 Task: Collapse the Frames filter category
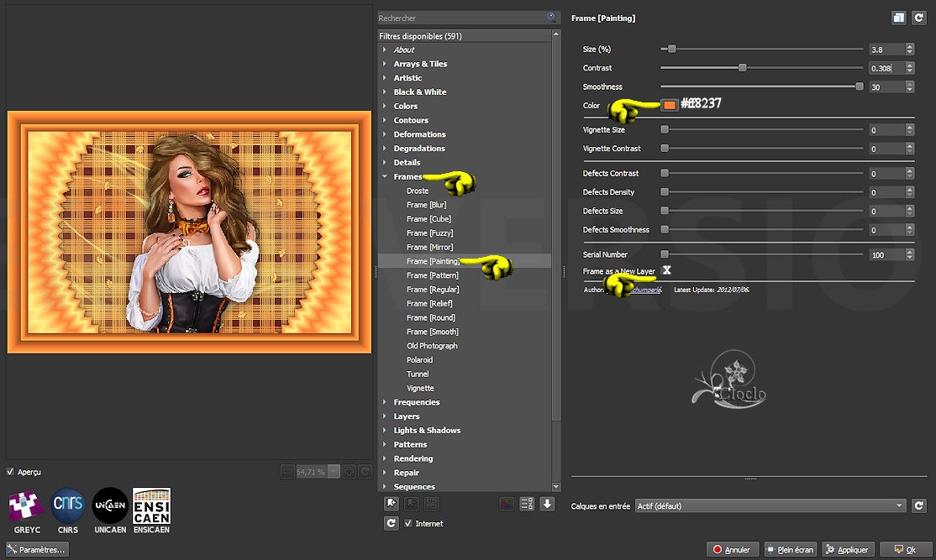pyautogui.click(x=385, y=177)
